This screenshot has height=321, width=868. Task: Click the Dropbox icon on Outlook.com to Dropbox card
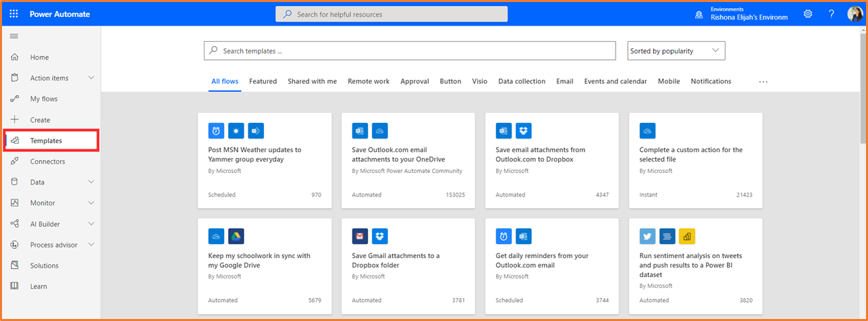(x=524, y=130)
